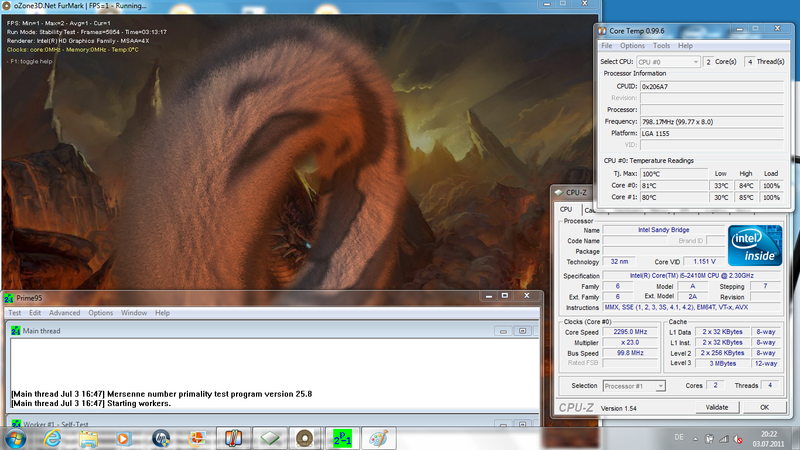Switch to Core Temp thermometer taskbar icon
Screen dimensions: 800x450
(233, 438)
